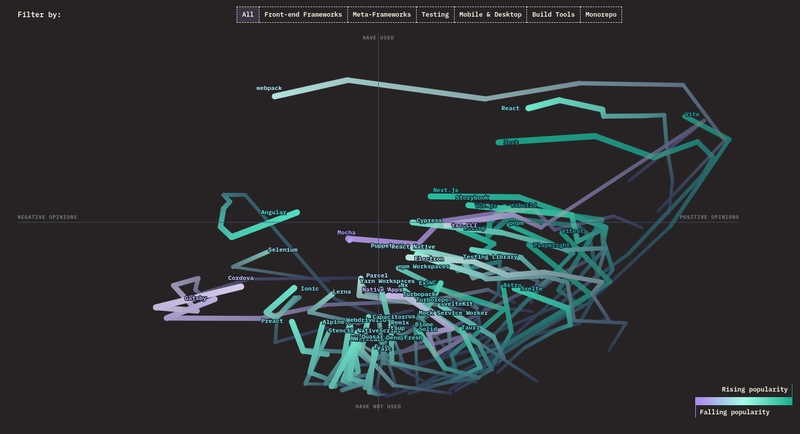Click the Lerna label

(342, 292)
